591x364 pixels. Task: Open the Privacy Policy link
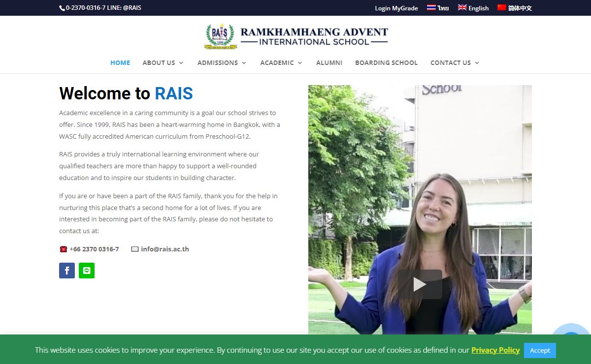click(495, 350)
